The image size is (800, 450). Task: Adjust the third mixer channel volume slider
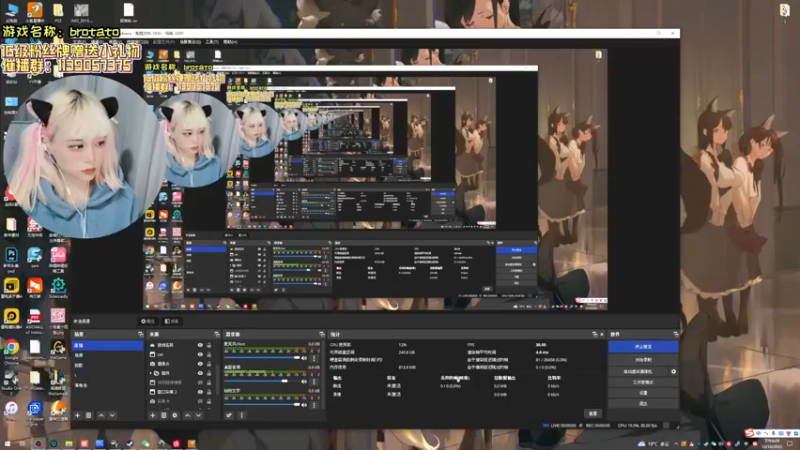(262, 404)
